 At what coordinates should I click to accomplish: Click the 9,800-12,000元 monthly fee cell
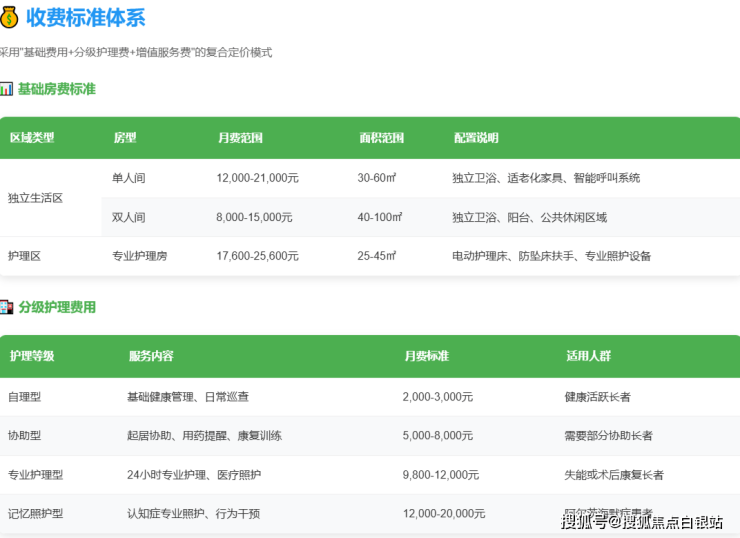click(x=440, y=475)
